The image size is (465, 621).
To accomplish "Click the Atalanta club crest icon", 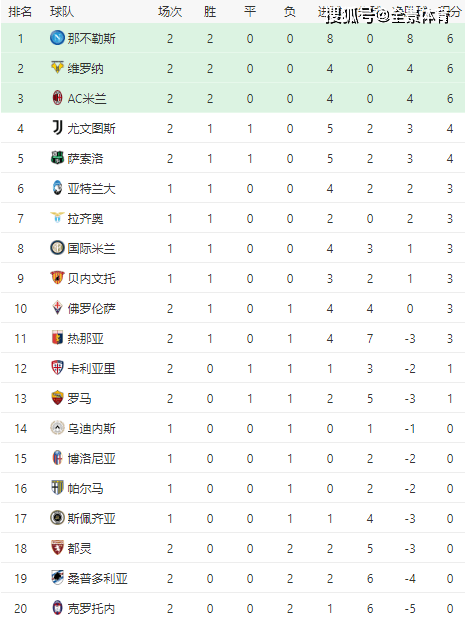I will 57,188.
